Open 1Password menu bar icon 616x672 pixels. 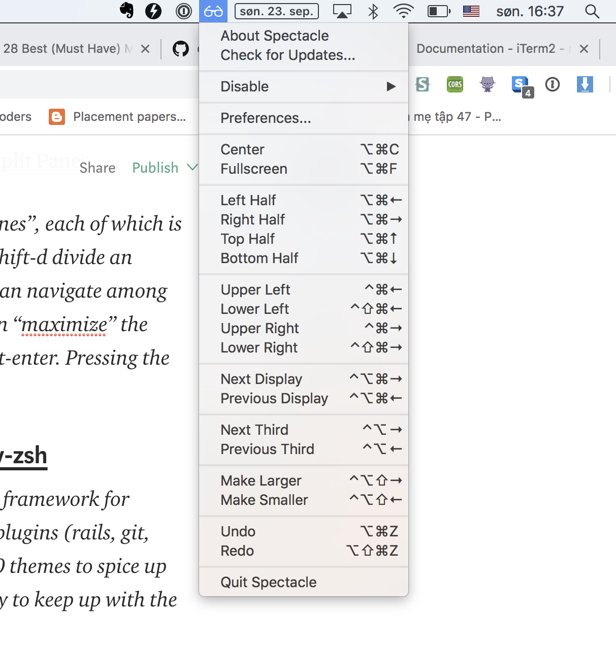[x=183, y=11]
